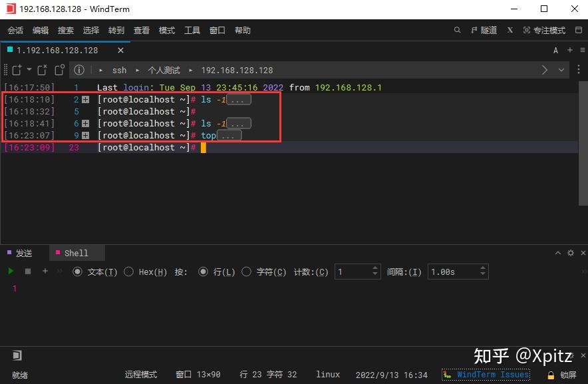Click the split layout icon top right

pyautogui.click(x=579, y=30)
